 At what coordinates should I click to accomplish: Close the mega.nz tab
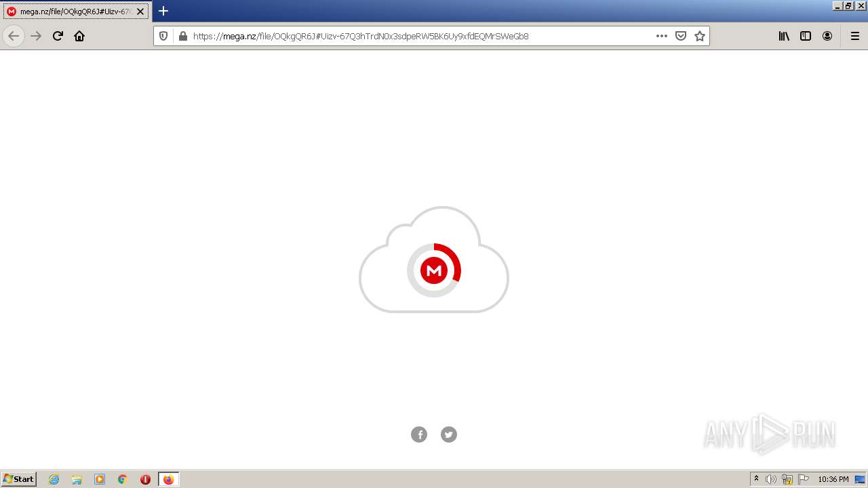coord(140,12)
